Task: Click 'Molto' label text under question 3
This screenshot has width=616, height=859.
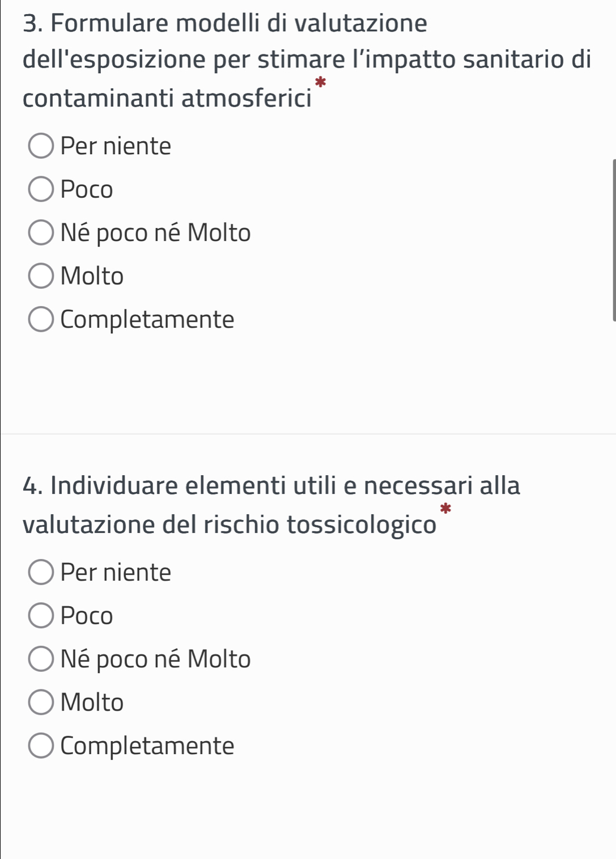Action: pos(92,276)
